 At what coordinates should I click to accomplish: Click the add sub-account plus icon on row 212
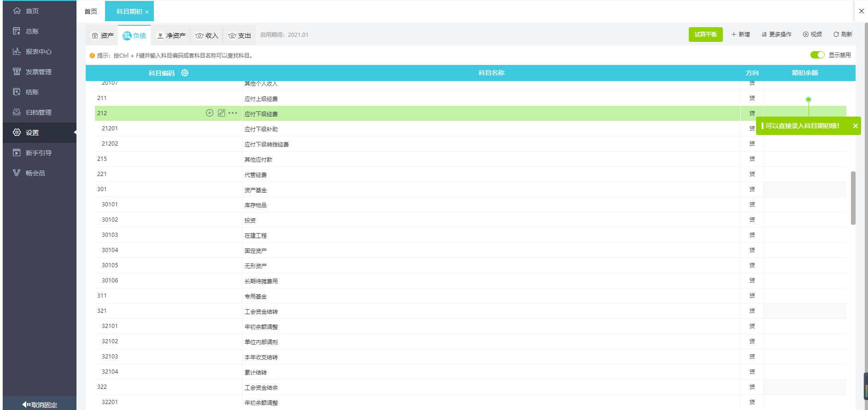(x=210, y=113)
